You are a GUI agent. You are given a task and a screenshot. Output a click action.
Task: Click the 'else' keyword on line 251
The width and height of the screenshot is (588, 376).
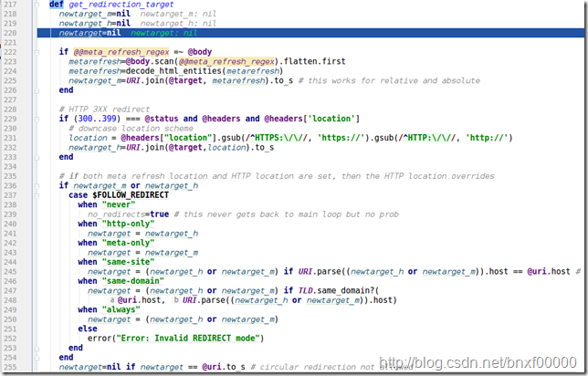[88, 329]
